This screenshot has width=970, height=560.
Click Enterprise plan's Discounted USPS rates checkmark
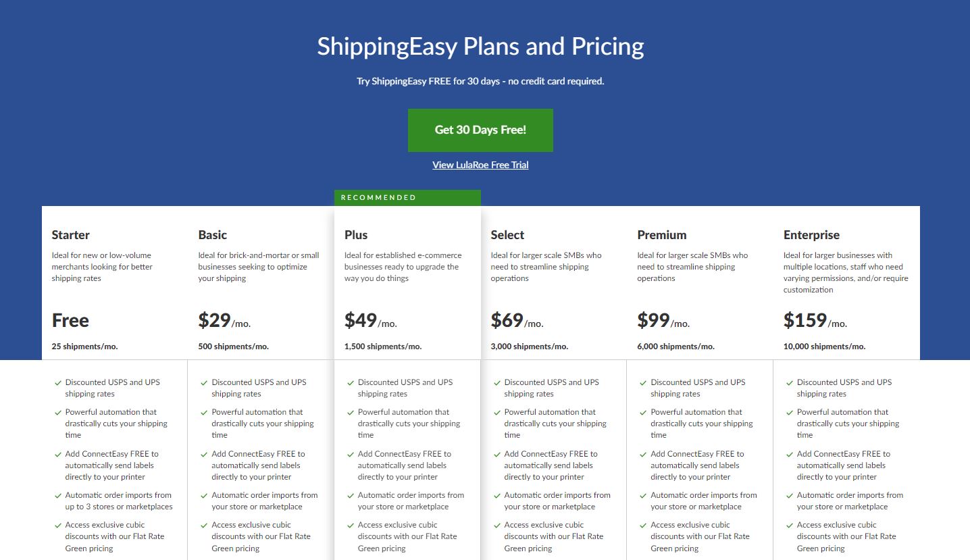[790, 383]
